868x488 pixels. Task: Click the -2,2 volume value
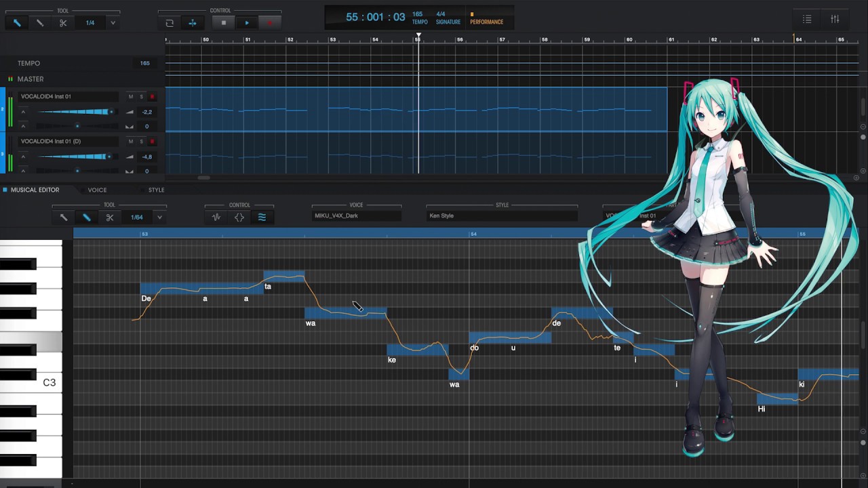coord(146,112)
